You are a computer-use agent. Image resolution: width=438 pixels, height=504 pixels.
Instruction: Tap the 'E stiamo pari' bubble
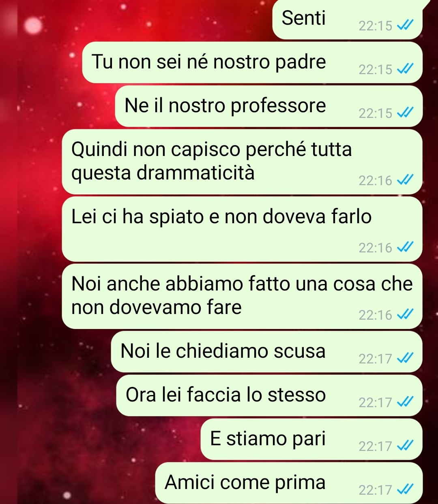(x=311, y=440)
